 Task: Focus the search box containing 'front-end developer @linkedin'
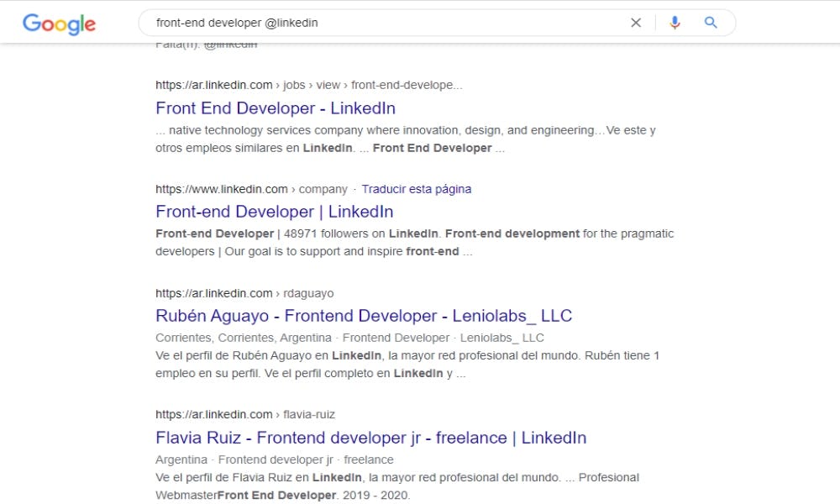pyautogui.click(x=378, y=23)
